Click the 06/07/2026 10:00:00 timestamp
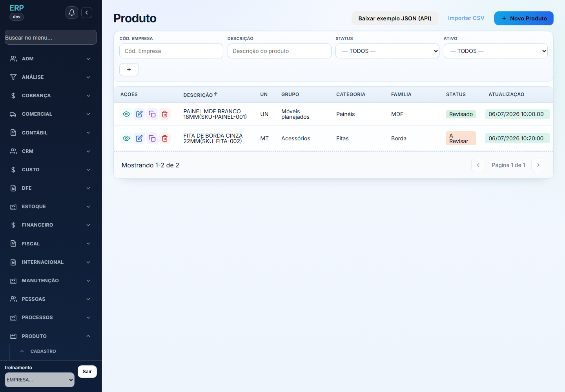The height and width of the screenshot is (392, 565). pos(518,114)
